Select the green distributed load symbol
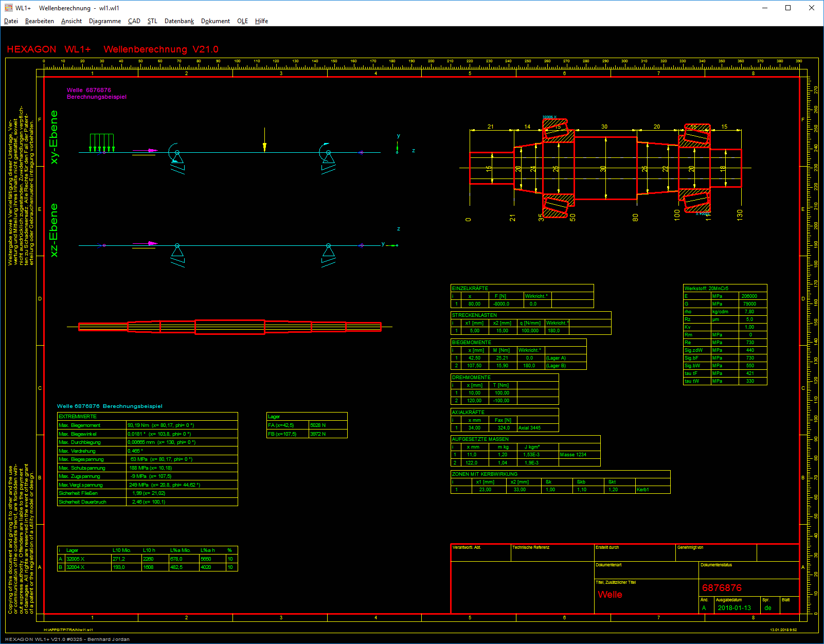This screenshot has height=644, width=824. (101, 142)
